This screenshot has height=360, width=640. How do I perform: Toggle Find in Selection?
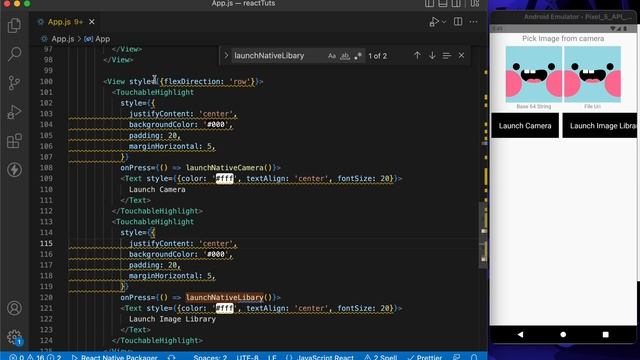click(447, 55)
